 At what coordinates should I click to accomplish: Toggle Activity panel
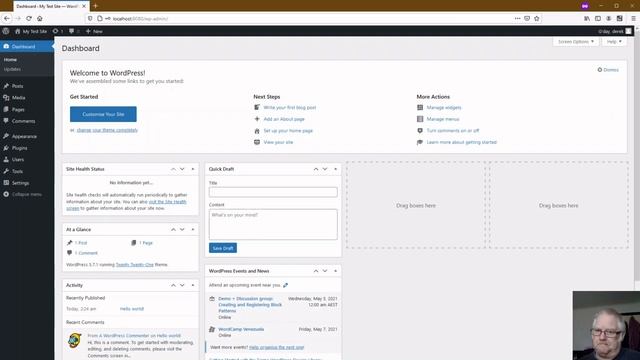click(x=193, y=285)
